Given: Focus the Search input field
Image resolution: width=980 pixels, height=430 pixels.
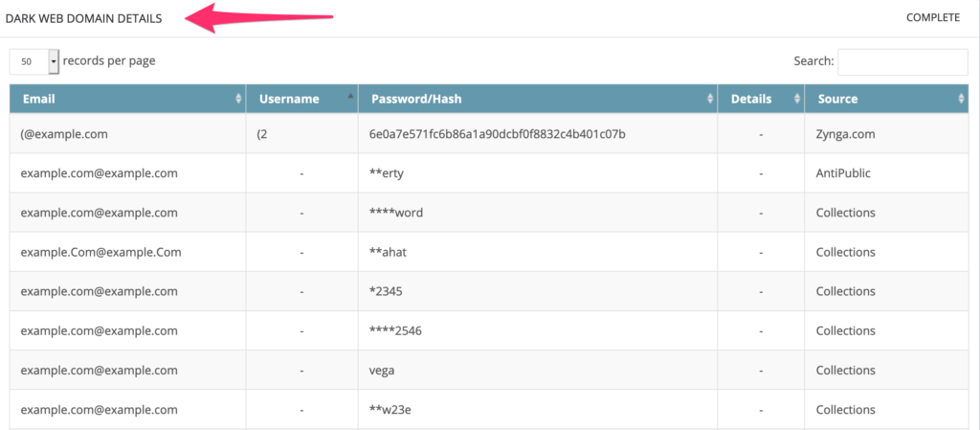Looking at the screenshot, I should tap(902, 62).
